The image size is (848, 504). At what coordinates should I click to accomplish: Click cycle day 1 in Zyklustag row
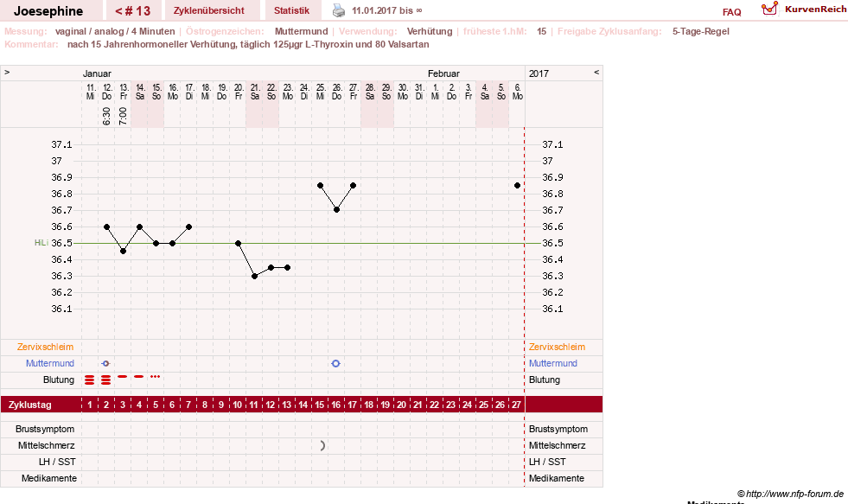pos(90,405)
